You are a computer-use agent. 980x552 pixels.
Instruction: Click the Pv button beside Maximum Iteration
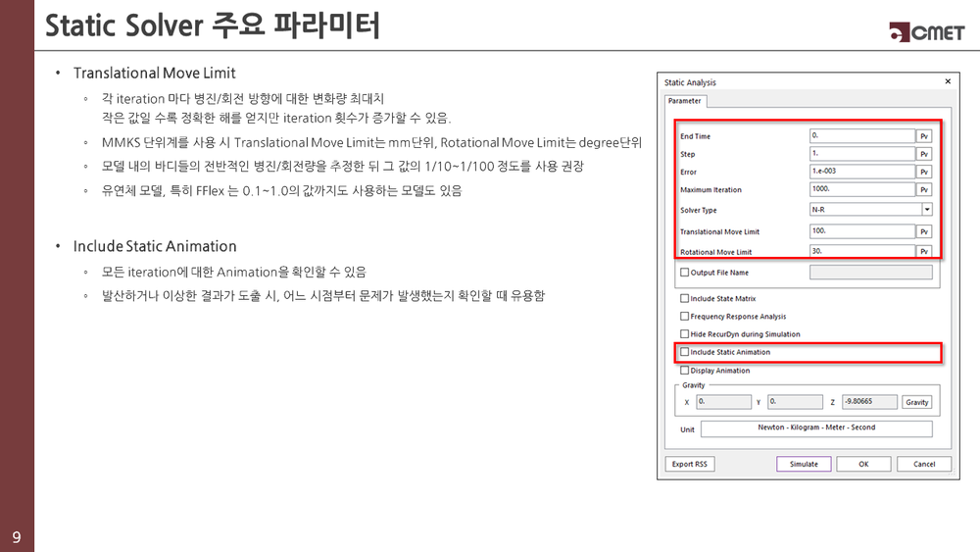[x=923, y=189]
